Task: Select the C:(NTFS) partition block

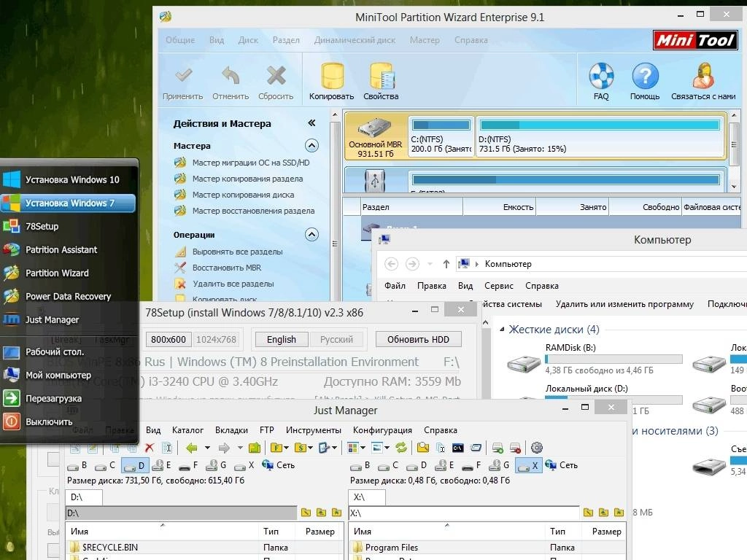Action: tap(441, 136)
